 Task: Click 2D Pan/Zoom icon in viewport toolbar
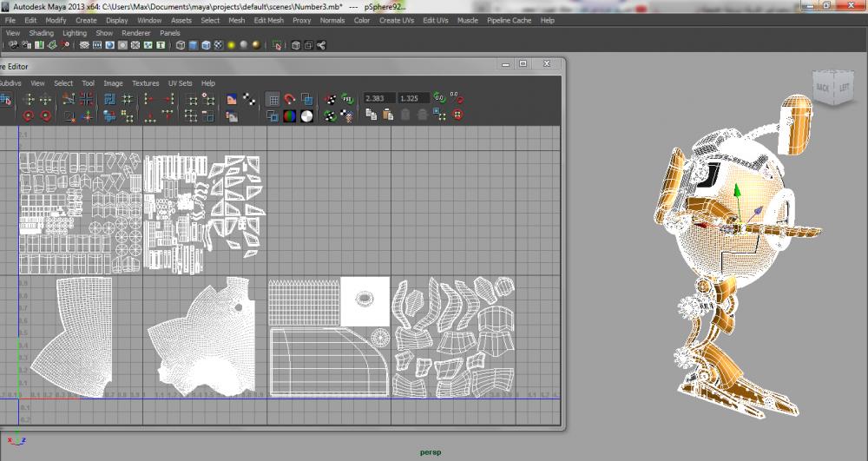point(65,45)
